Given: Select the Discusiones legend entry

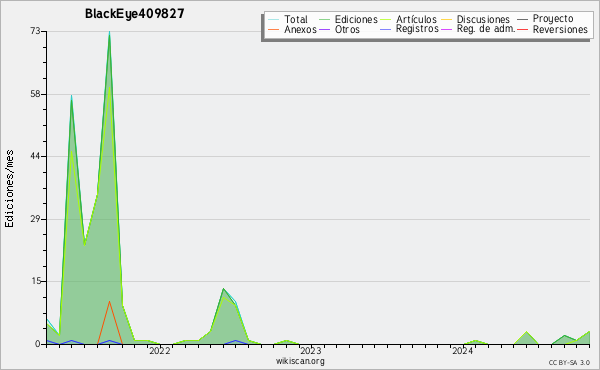Looking at the screenshot, I should pyautogui.click(x=483, y=19).
